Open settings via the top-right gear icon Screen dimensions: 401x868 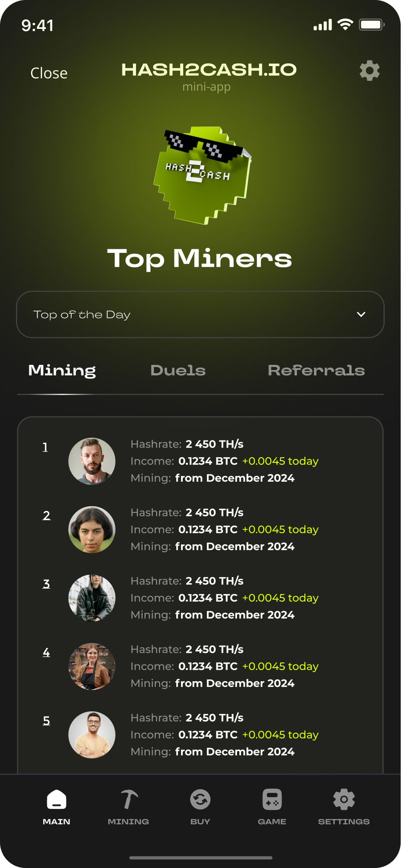point(370,70)
